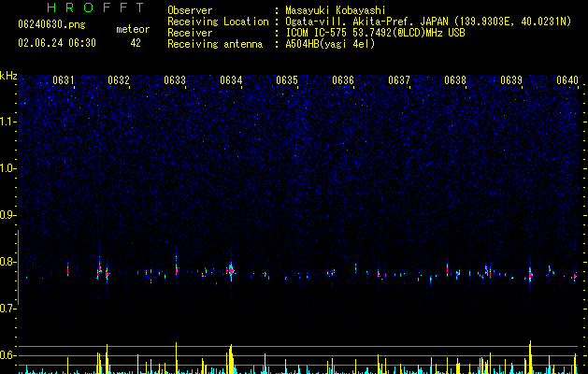This screenshot has height=374, width=588.
Task: Click the Receiver label
Action: point(190,33)
